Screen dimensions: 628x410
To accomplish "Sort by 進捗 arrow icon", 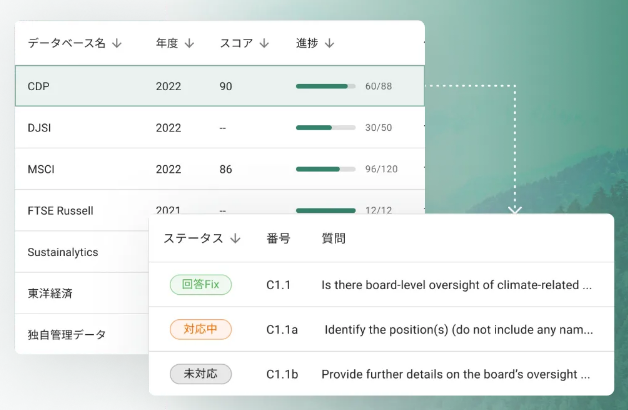I will coord(329,43).
